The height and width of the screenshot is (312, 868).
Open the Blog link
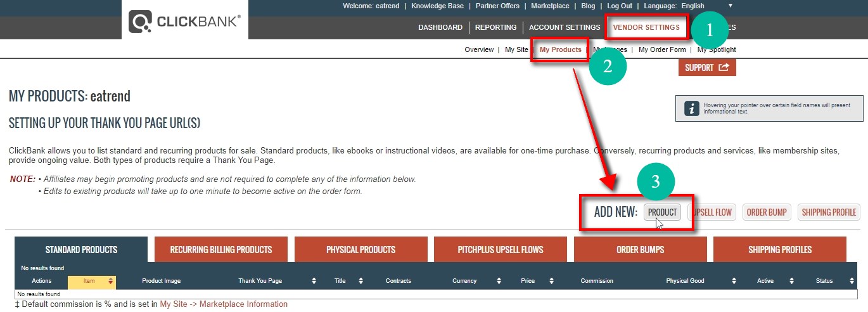[x=588, y=6]
